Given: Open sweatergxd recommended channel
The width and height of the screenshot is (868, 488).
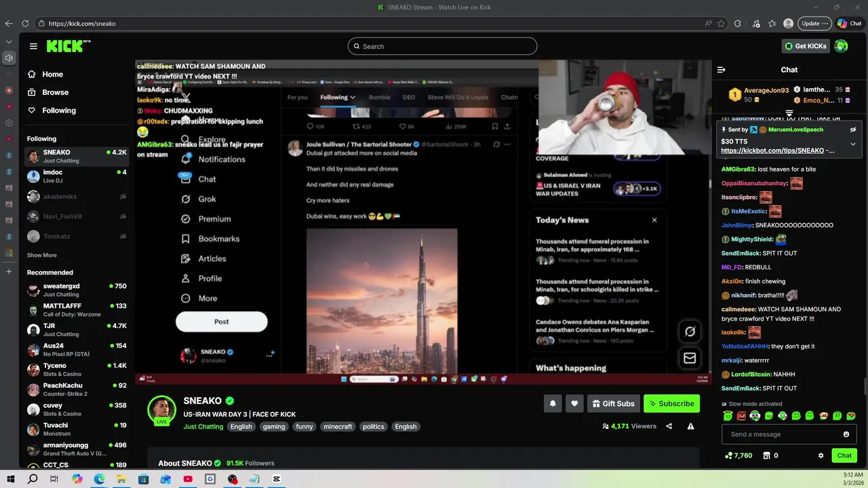Looking at the screenshot, I should coord(76,290).
